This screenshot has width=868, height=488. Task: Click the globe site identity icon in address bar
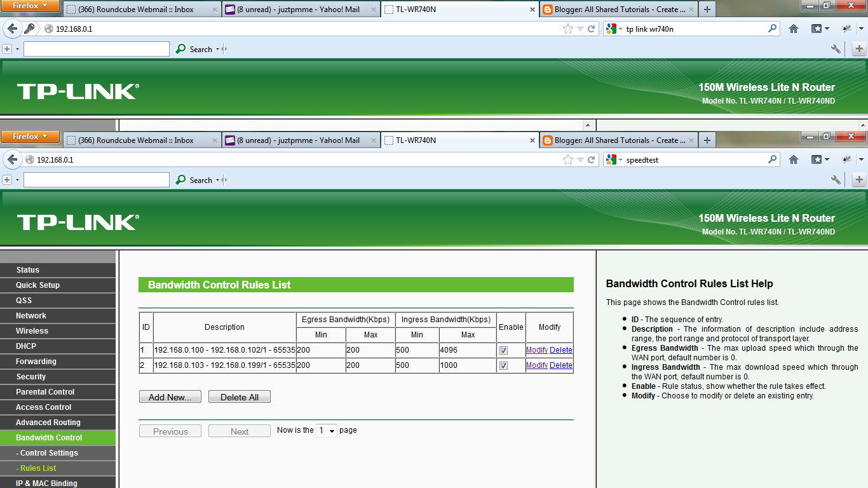point(29,159)
